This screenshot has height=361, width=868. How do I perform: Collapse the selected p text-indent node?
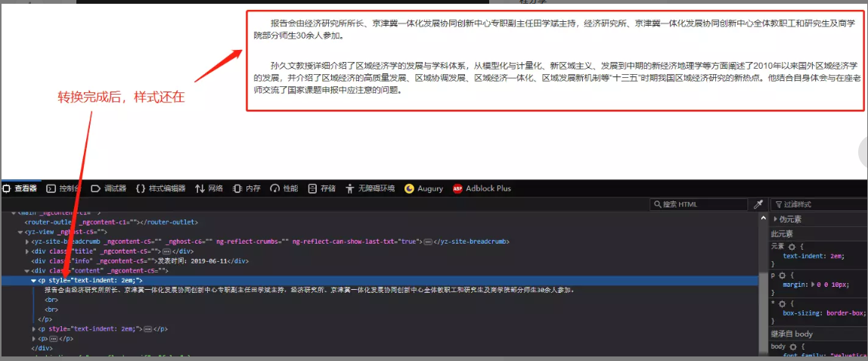(33, 281)
